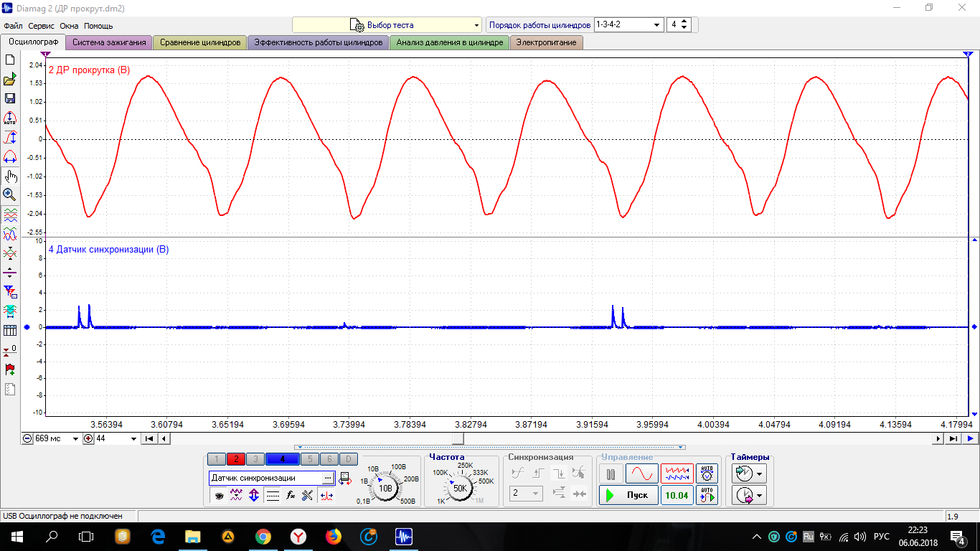Click the overlaid waveforms display icon
Screen dimensions: 980x551
pyautogui.click(x=10, y=234)
